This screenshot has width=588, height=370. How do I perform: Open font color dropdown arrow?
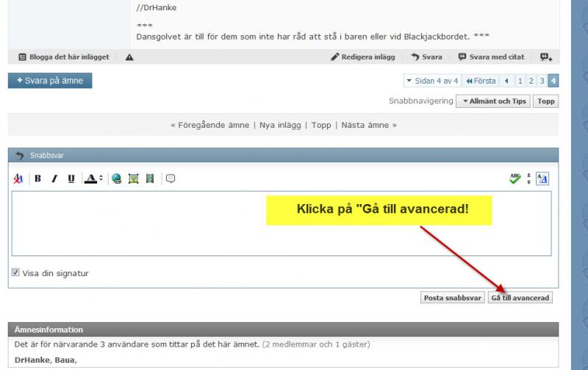coord(101,178)
